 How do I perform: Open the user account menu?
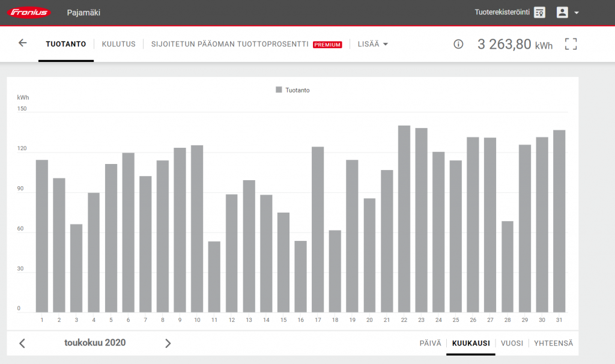tap(567, 13)
